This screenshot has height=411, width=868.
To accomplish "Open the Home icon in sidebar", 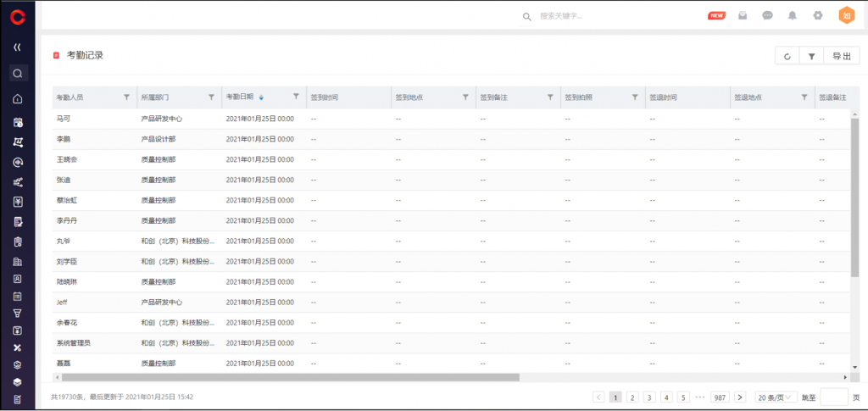I will (18, 98).
